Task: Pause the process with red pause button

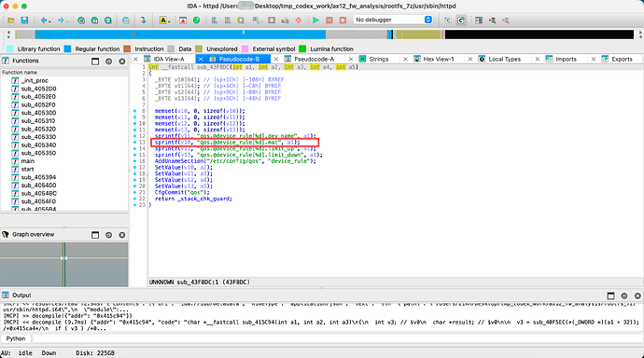Action: [329, 21]
